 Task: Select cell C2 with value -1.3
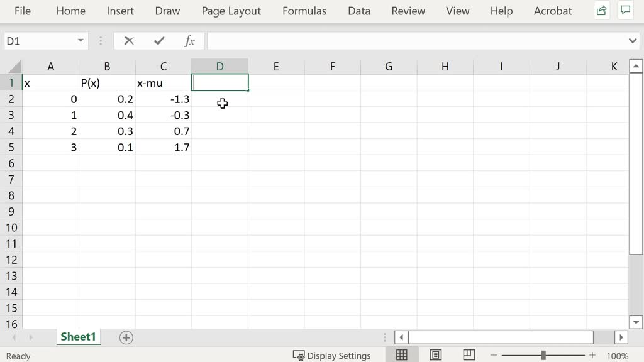(164, 99)
